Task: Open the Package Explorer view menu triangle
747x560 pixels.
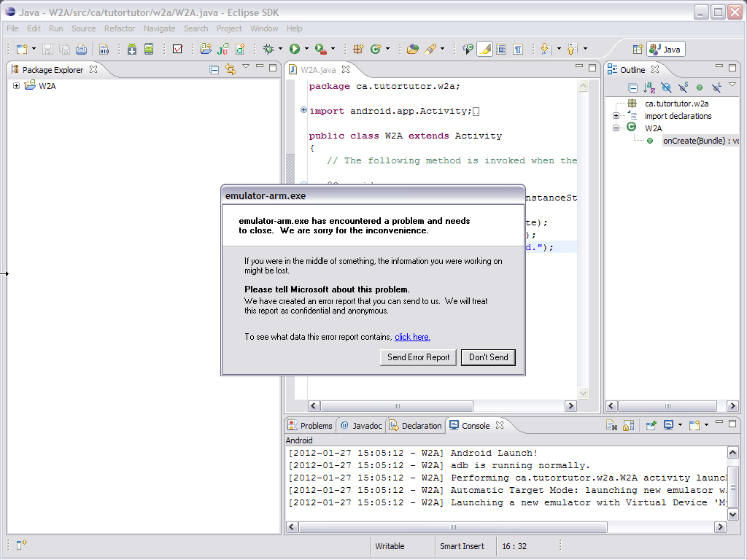Action: pos(246,66)
